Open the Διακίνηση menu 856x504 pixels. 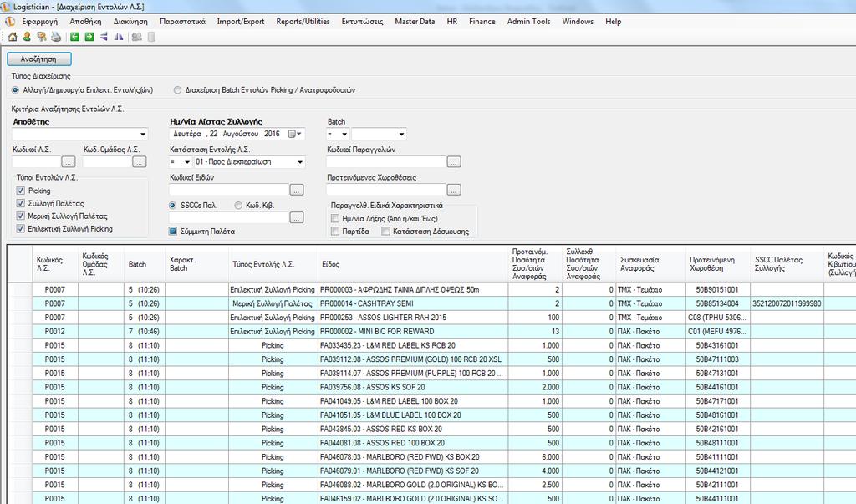click(x=130, y=22)
